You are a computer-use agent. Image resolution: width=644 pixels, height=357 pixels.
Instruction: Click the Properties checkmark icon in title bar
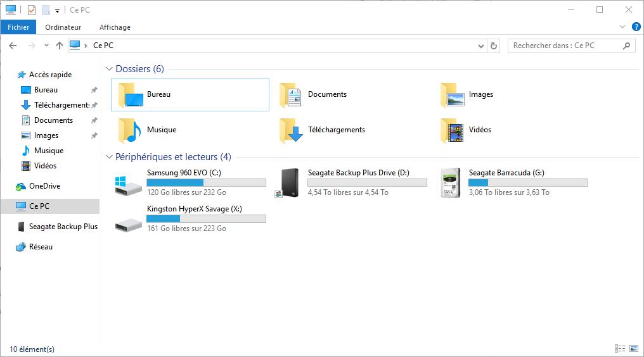click(x=32, y=10)
